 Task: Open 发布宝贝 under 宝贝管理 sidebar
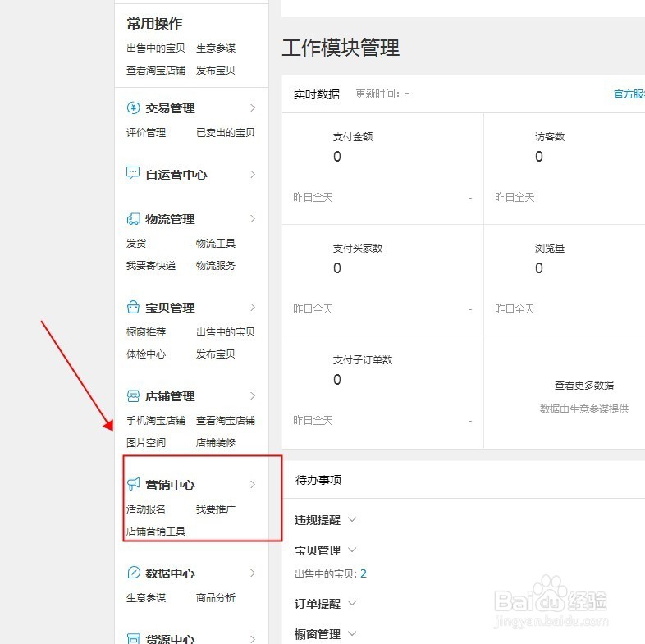click(216, 354)
